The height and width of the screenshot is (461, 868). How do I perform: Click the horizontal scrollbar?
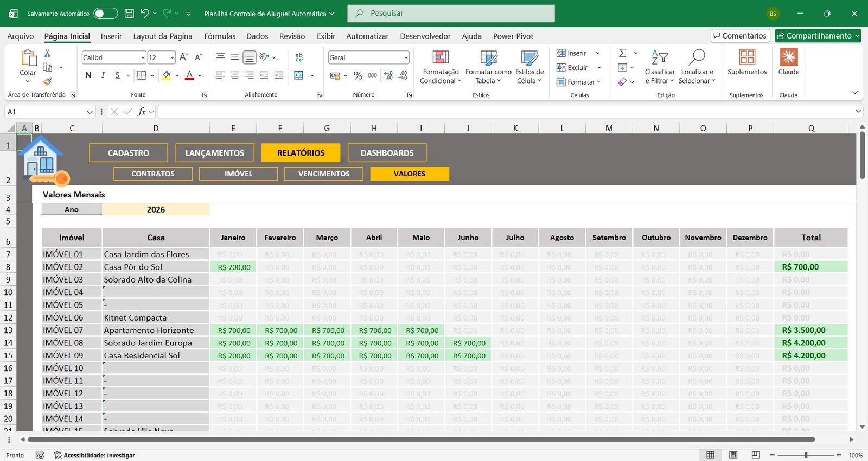pos(421,440)
